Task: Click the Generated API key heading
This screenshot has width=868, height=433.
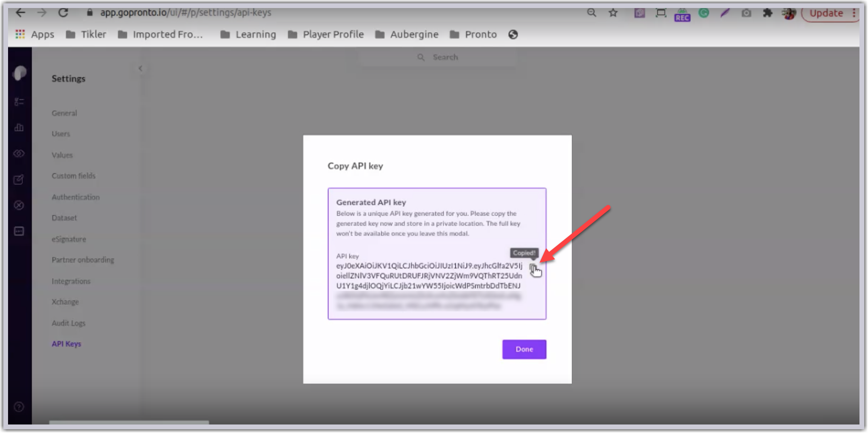Action: pyautogui.click(x=371, y=203)
